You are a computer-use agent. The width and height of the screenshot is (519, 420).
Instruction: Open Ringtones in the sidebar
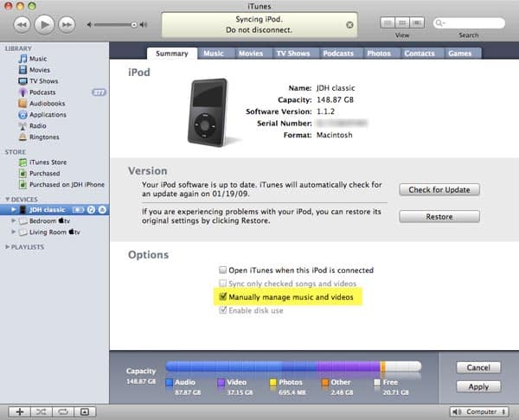pyautogui.click(x=44, y=137)
